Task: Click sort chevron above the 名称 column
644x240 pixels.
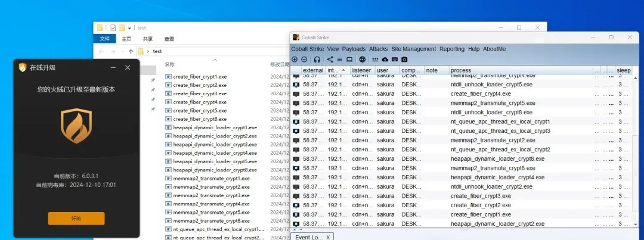Action: tap(215, 60)
